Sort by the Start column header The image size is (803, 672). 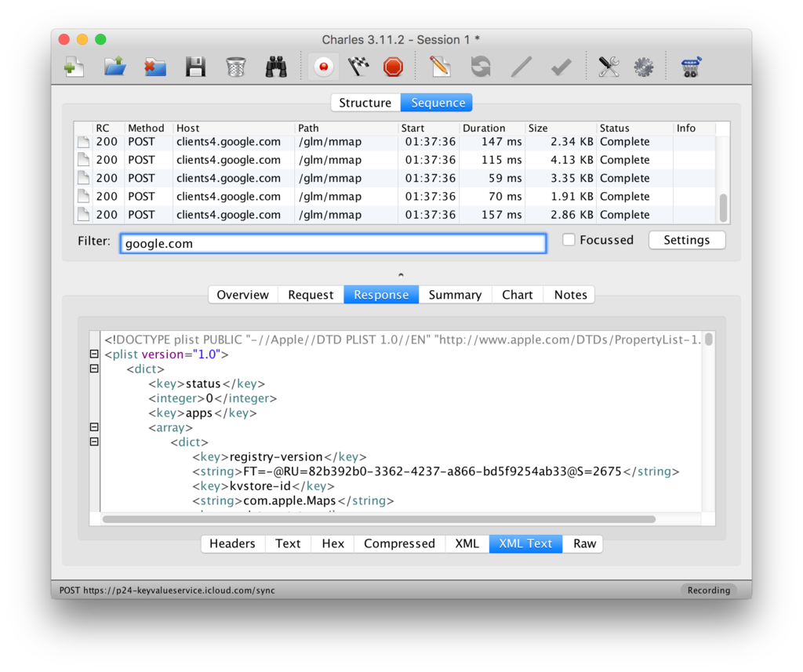tap(429, 128)
